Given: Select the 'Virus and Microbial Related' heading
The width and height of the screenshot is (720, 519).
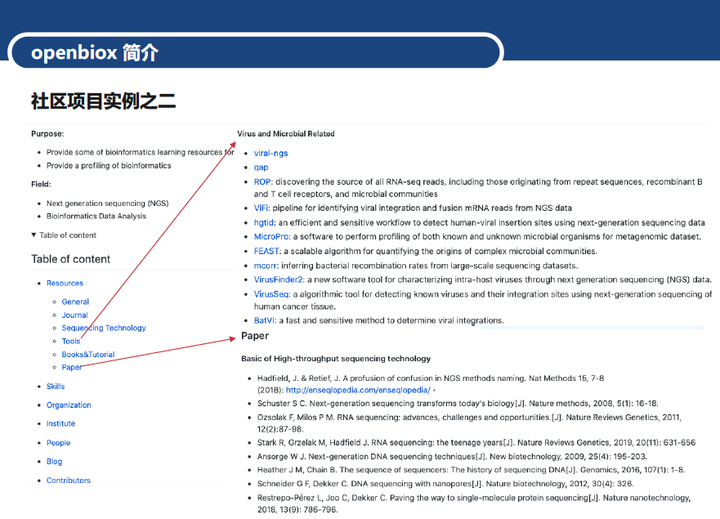Looking at the screenshot, I should [x=286, y=134].
